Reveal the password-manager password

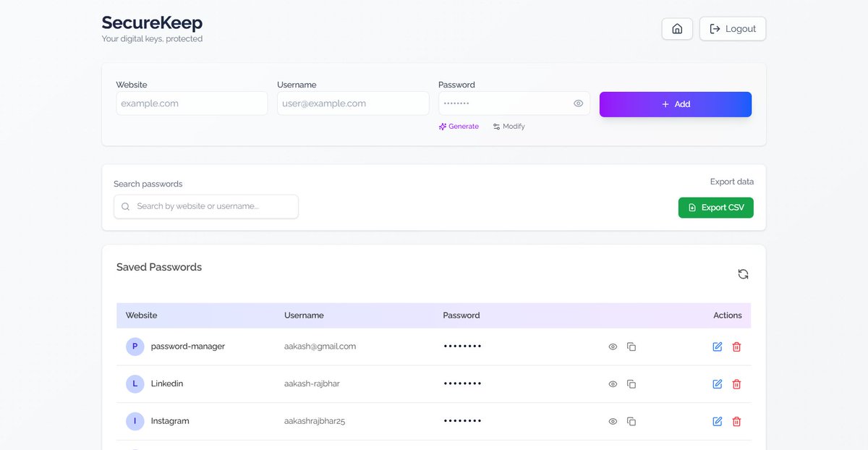[613, 347]
